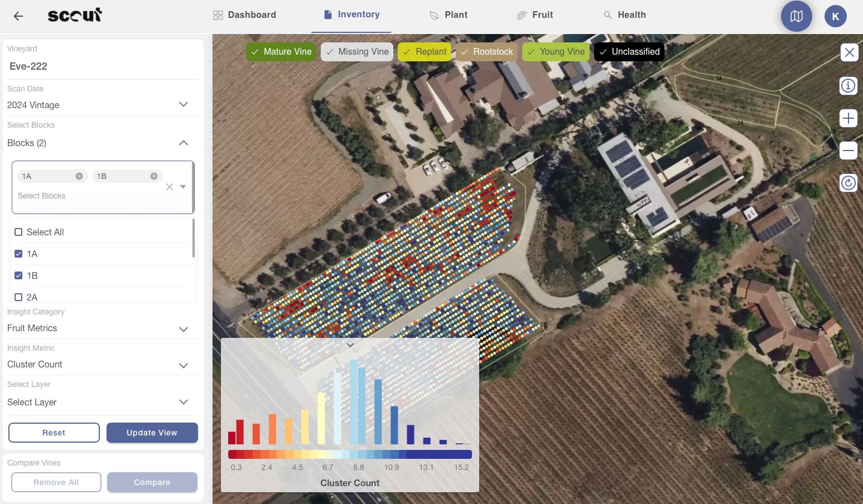The image size is (863, 504).
Task: Toggle the Missing Vine filter
Action: point(357,52)
